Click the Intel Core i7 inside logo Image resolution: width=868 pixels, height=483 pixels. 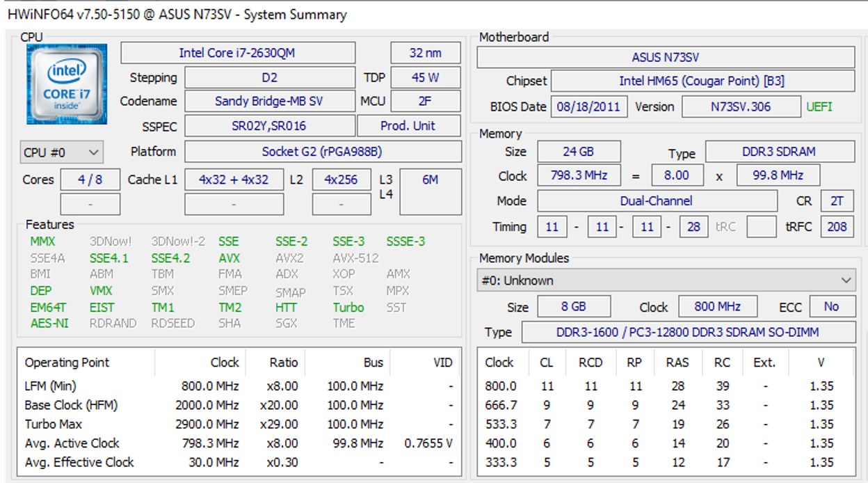pos(67,85)
